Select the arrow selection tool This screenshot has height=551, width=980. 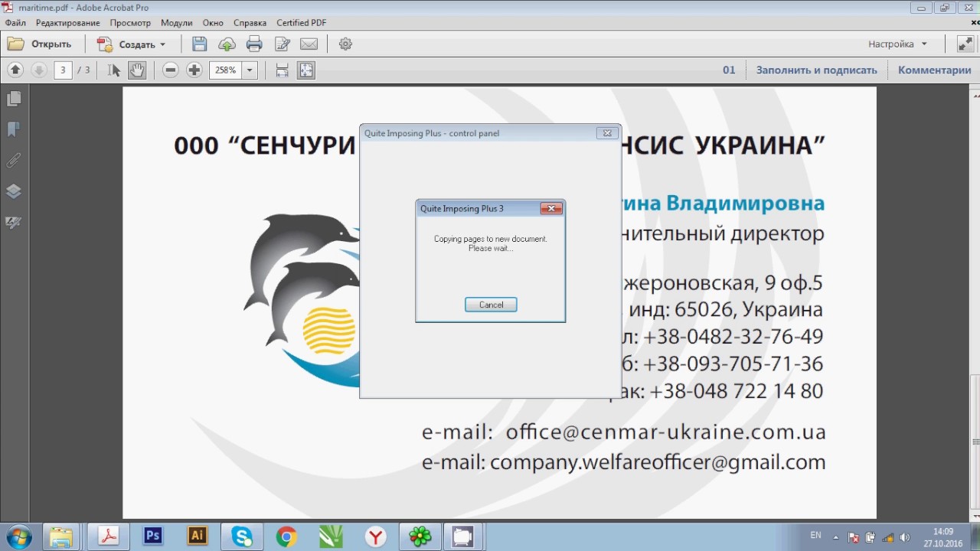coord(114,70)
